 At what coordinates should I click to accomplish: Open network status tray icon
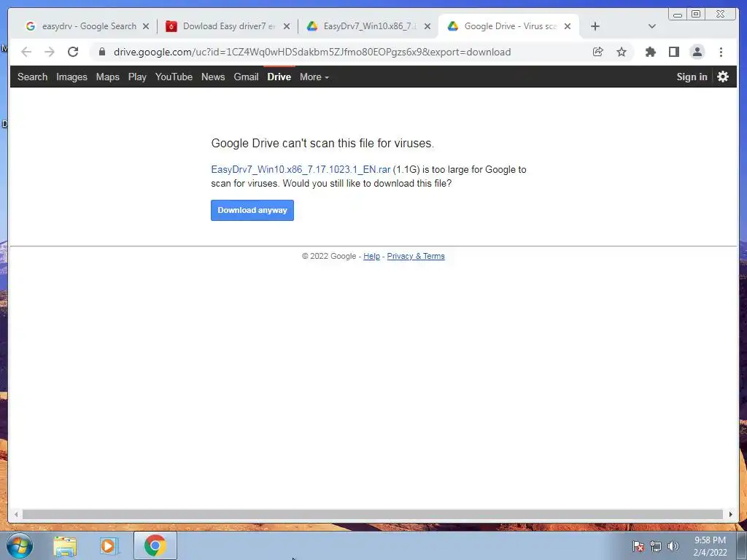point(656,546)
